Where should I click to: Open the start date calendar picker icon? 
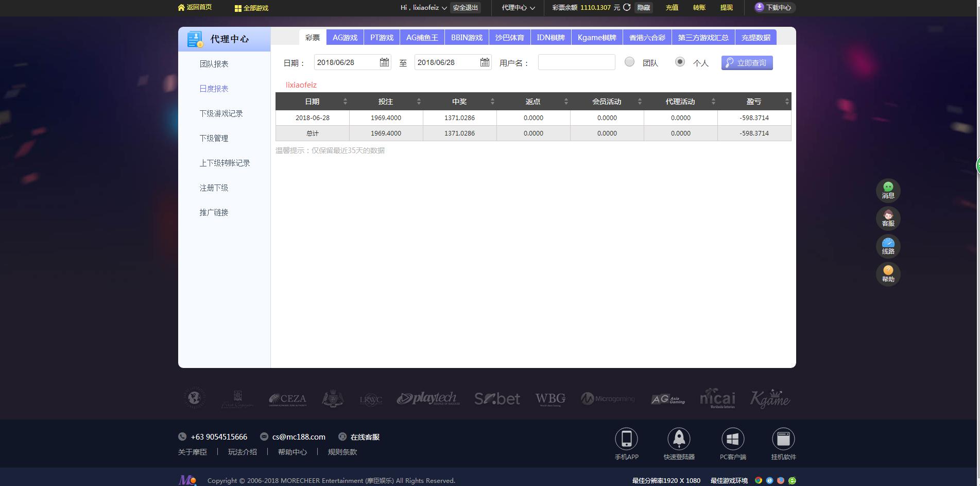384,62
